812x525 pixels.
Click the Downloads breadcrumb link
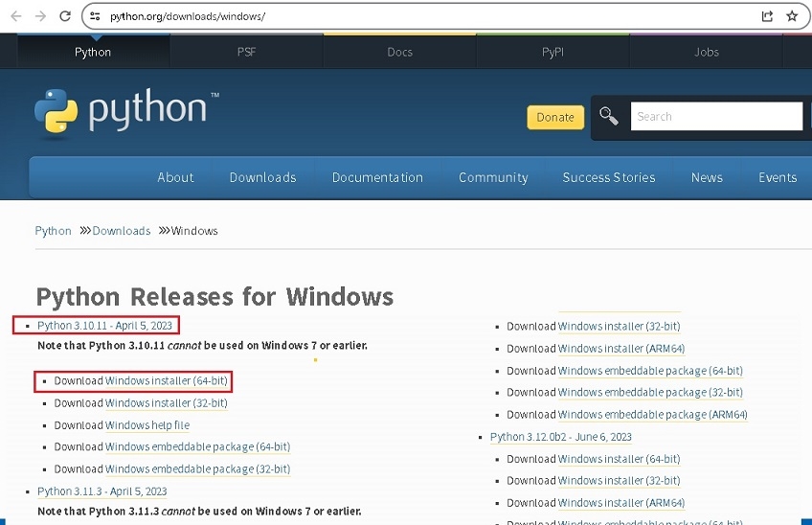tap(122, 231)
